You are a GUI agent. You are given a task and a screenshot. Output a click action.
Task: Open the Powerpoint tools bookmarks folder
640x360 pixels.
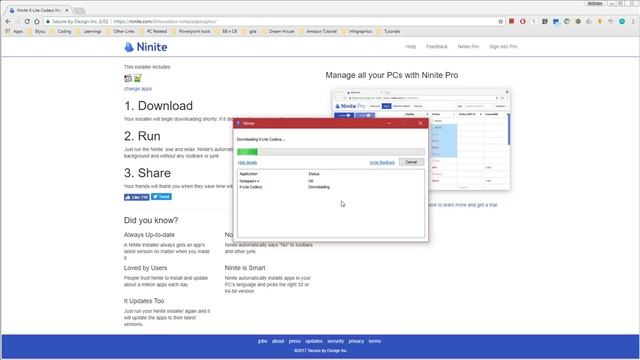[191, 31]
